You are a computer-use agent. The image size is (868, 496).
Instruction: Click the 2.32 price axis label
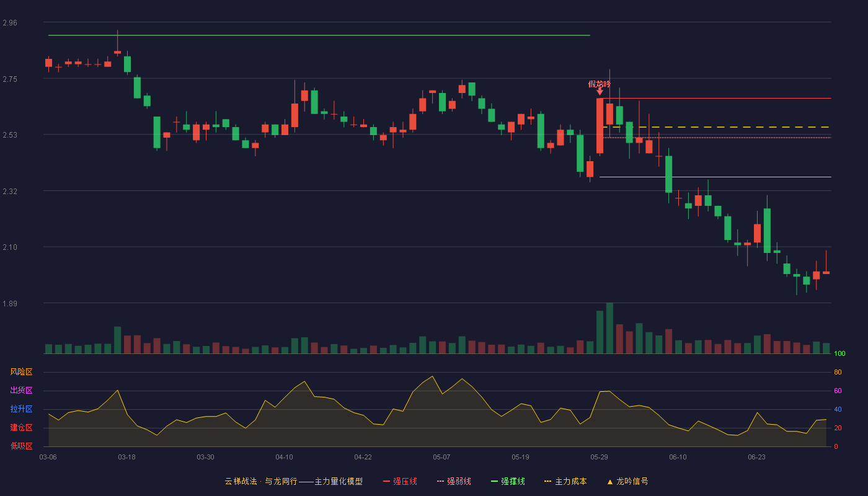pyautogui.click(x=10, y=191)
